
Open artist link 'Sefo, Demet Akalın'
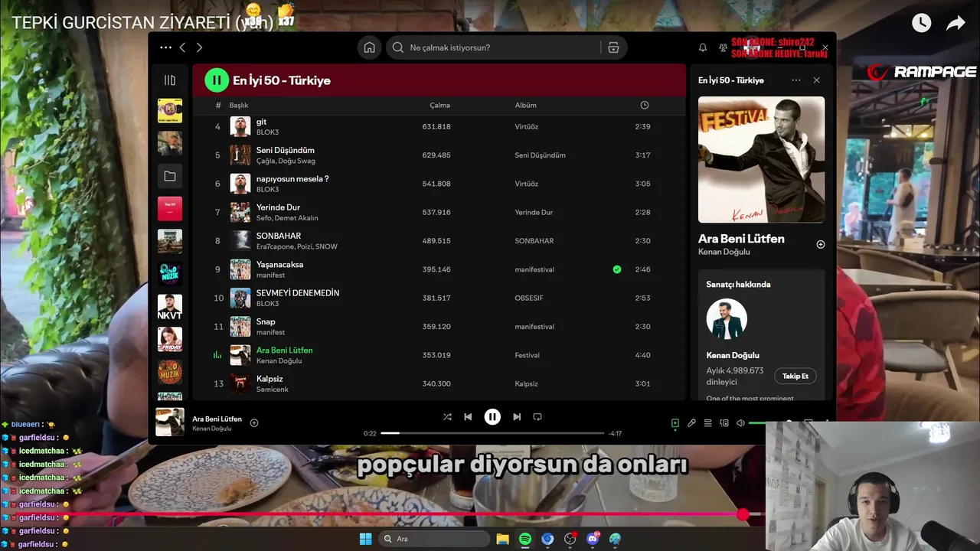287,218
